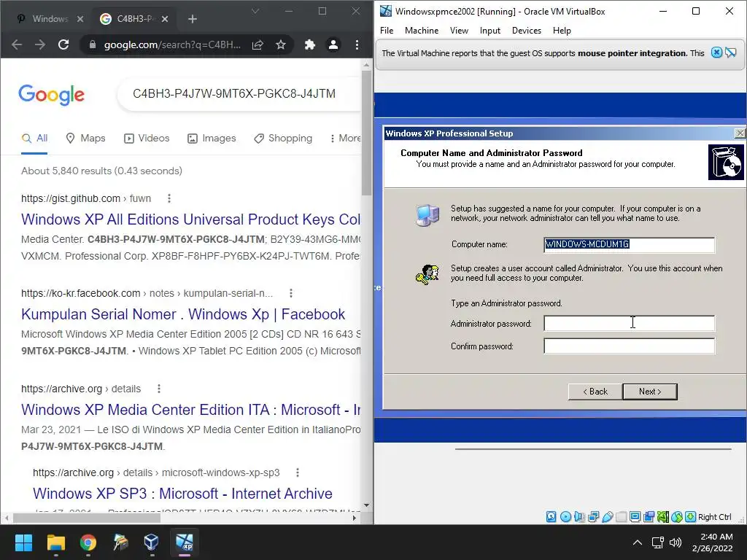Click the Confirm password field
The height and width of the screenshot is (560, 747).
tap(630, 346)
